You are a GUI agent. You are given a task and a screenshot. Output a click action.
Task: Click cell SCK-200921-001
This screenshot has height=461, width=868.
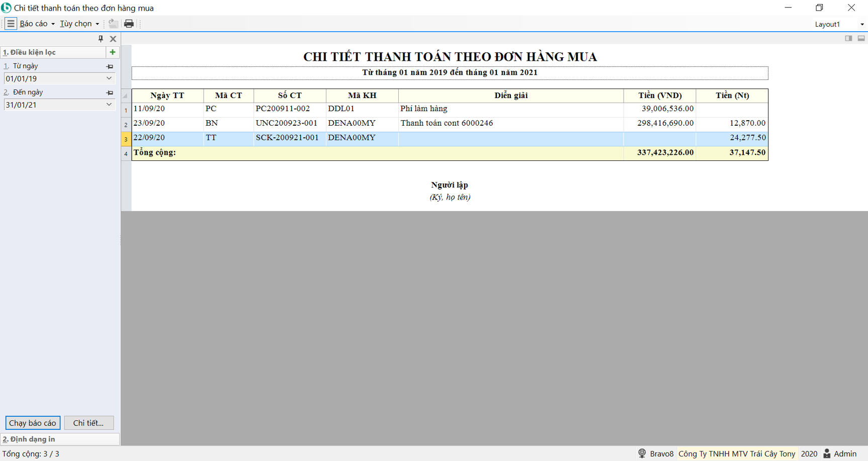click(290, 138)
